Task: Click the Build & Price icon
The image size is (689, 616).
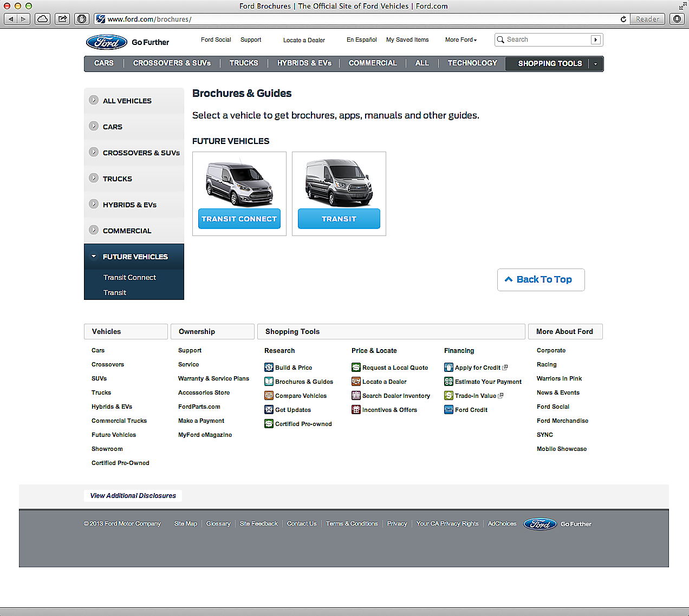Action: coord(269,368)
